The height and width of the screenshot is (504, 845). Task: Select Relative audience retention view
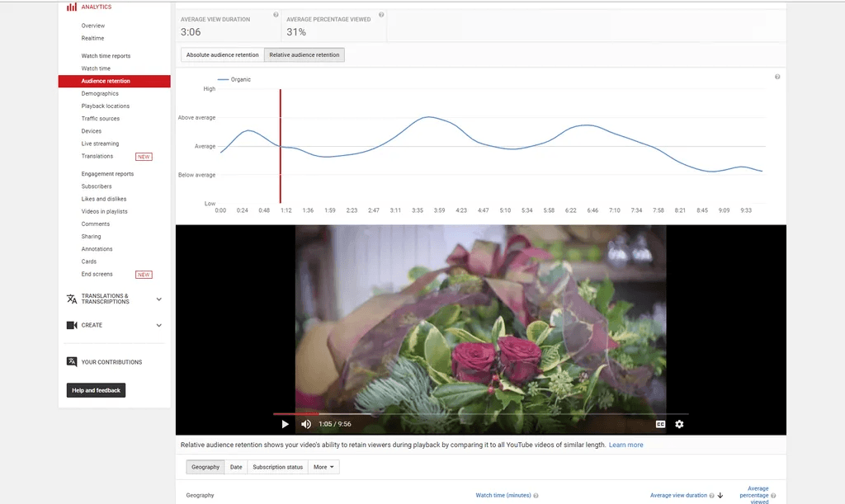[x=304, y=55]
